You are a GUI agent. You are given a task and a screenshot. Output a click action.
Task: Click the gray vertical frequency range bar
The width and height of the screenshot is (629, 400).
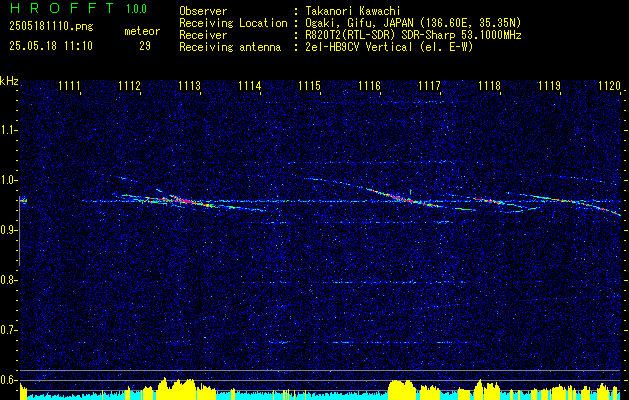(20, 231)
